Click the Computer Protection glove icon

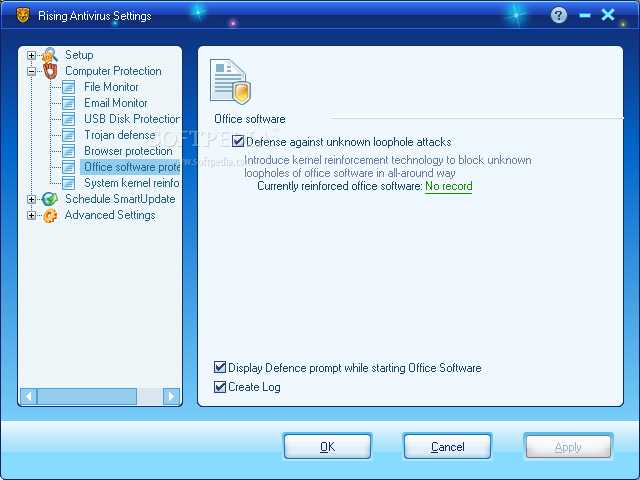coord(50,71)
